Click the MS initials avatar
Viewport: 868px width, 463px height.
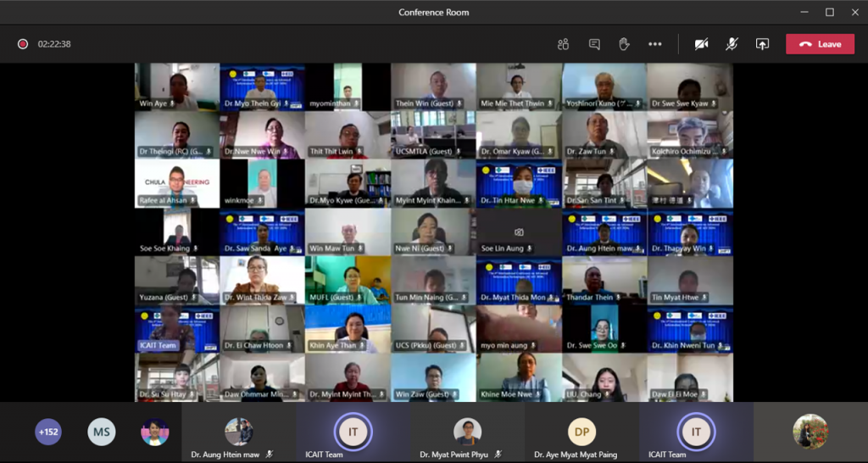coord(102,432)
